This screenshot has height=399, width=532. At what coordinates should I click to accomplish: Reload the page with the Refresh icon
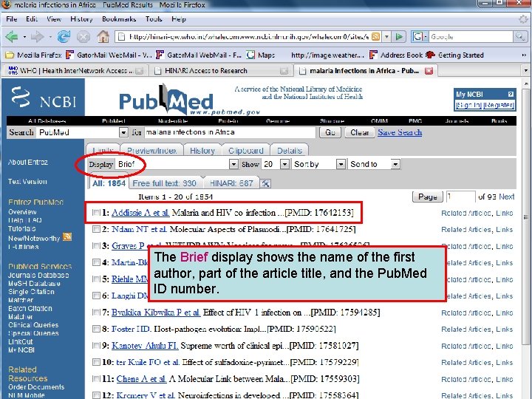click(64, 36)
